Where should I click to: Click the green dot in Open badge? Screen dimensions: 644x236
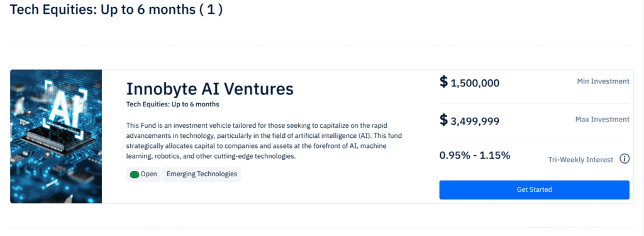(135, 174)
